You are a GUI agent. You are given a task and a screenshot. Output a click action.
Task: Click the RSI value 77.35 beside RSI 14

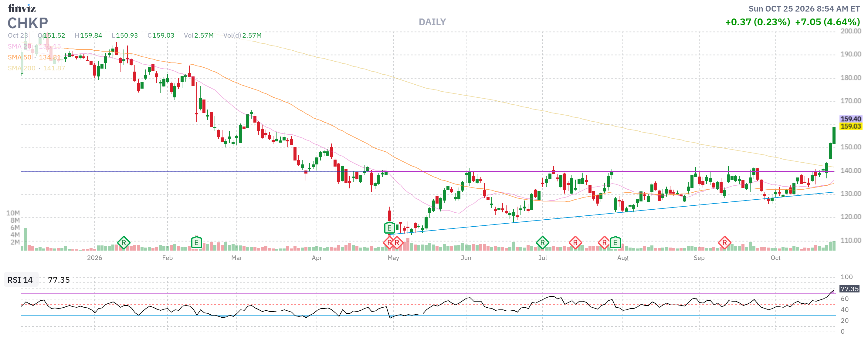click(x=59, y=280)
